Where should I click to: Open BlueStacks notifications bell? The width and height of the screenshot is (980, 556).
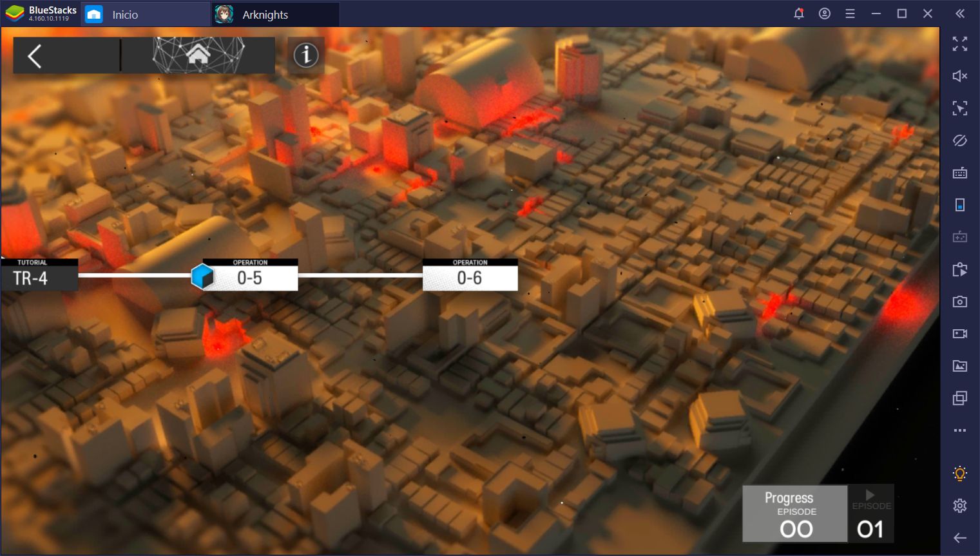[799, 14]
